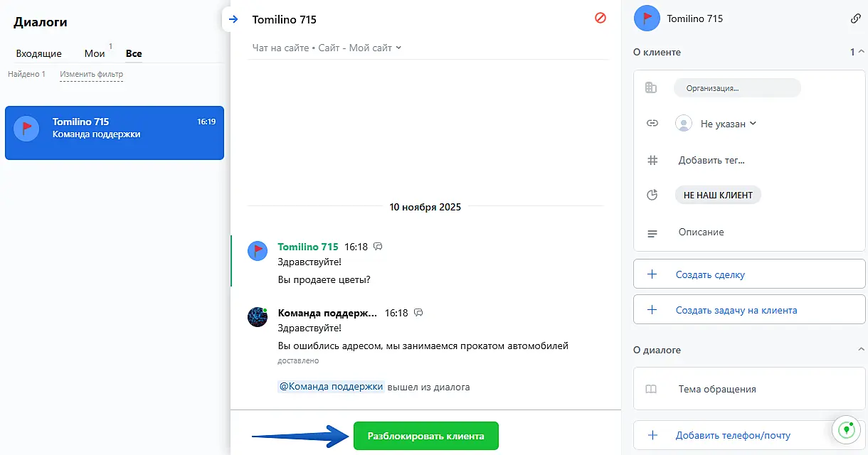Viewport: 868px width, 455px height.
Task: Switch to the Входящие tab
Action: coord(39,53)
